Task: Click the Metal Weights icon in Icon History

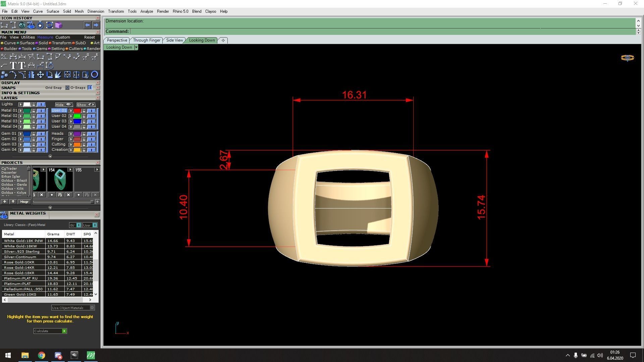Action: [31, 25]
